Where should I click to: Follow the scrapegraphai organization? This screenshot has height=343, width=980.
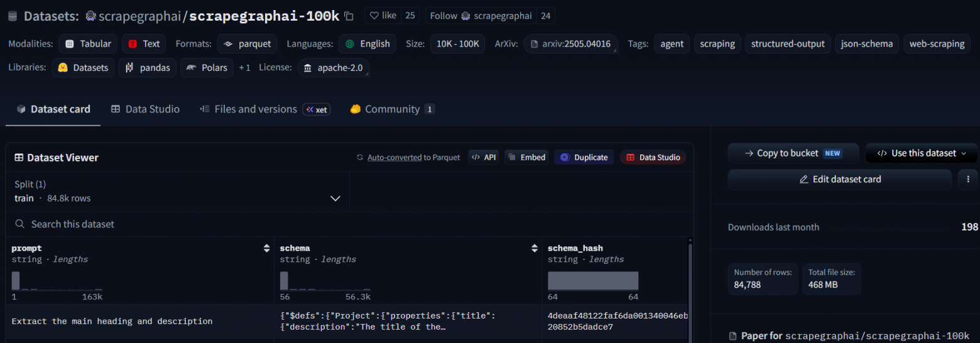(x=482, y=16)
